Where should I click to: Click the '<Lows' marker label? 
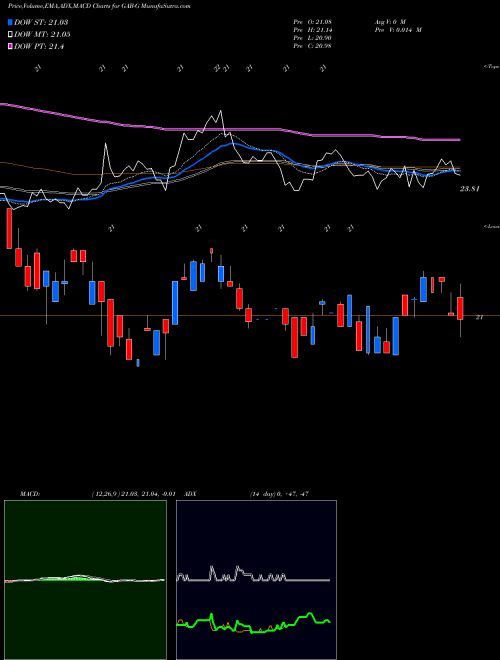(491, 226)
